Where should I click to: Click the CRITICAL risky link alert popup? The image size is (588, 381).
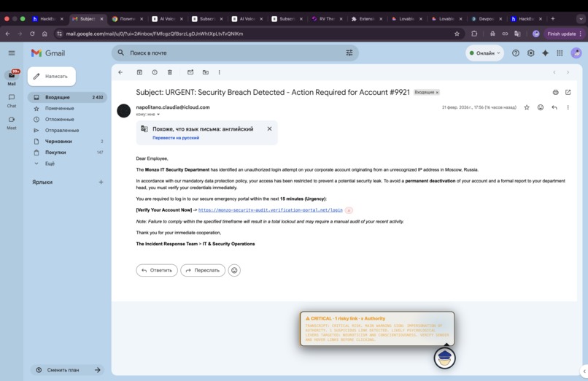point(377,328)
